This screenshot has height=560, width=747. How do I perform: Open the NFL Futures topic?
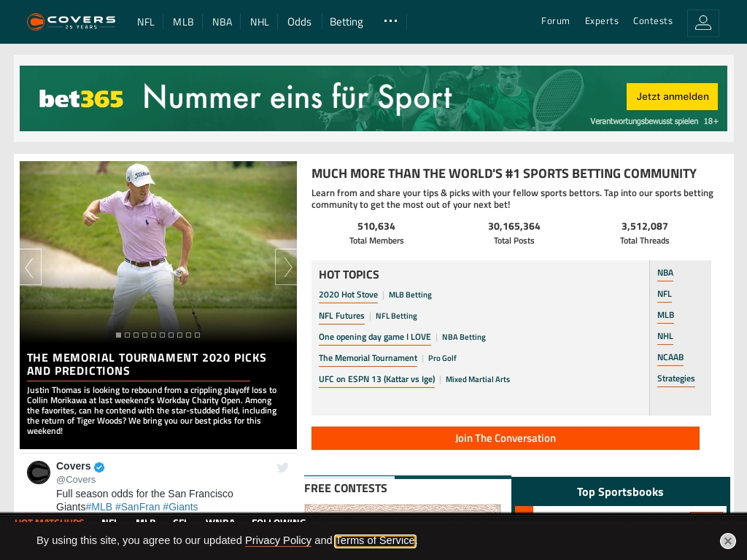click(x=341, y=316)
